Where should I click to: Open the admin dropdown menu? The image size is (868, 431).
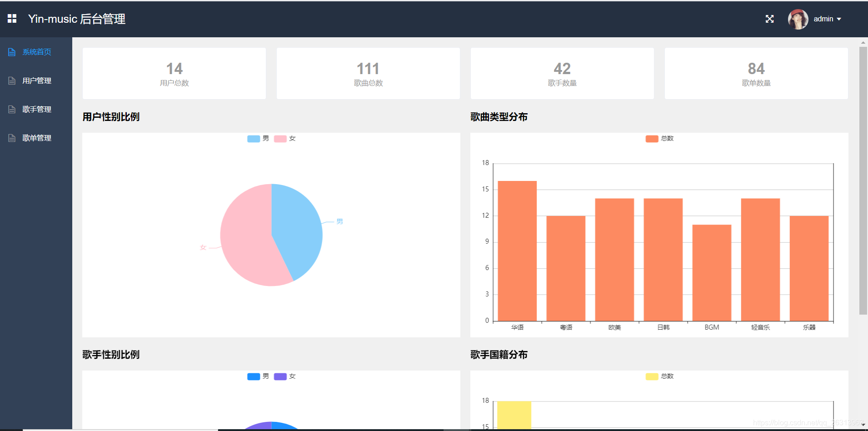[x=827, y=19]
